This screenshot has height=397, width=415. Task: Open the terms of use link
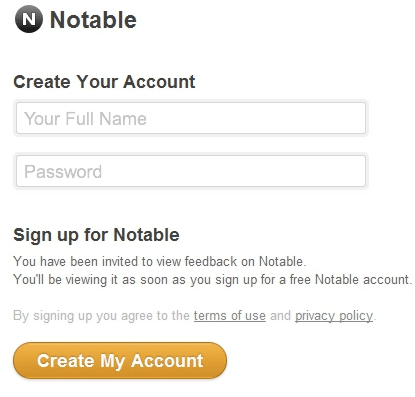point(230,315)
